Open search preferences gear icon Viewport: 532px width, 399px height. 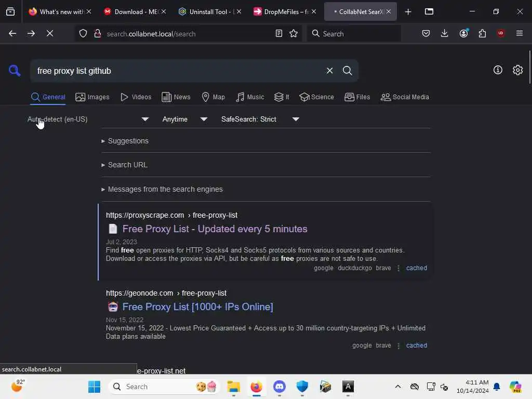click(x=517, y=70)
